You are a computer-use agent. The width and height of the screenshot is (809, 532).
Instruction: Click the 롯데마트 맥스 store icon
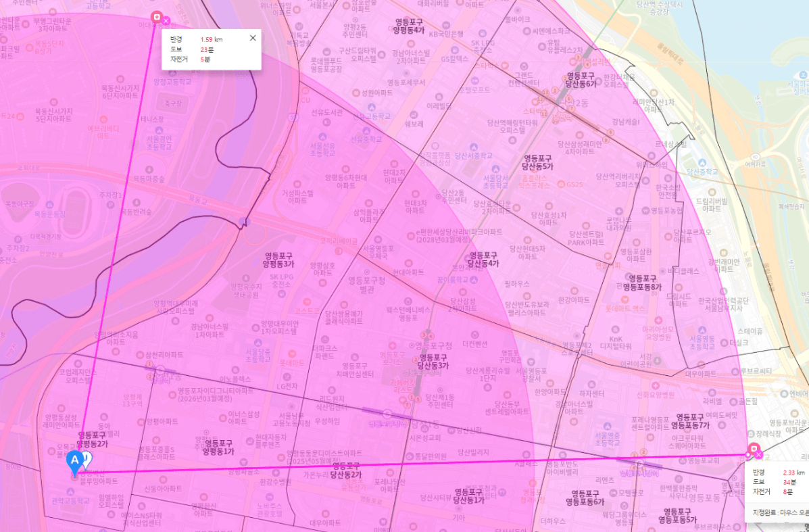(625, 299)
